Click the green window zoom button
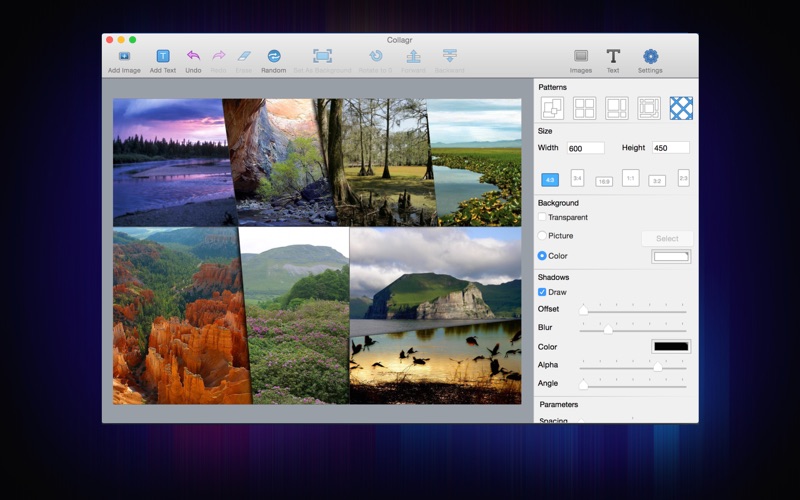The width and height of the screenshot is (800, 500). pyautogui.click(x=133, y=40)
